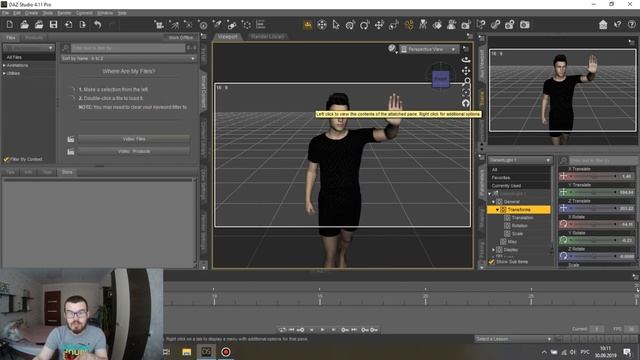
Task: Select the Store tab in lower pane
Action: pos(67,172)
